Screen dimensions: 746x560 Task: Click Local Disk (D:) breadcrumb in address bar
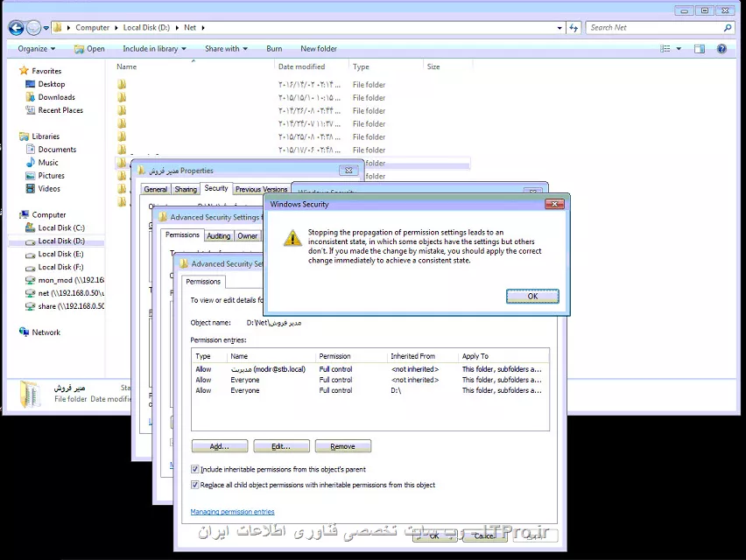[x=146, y=28]
